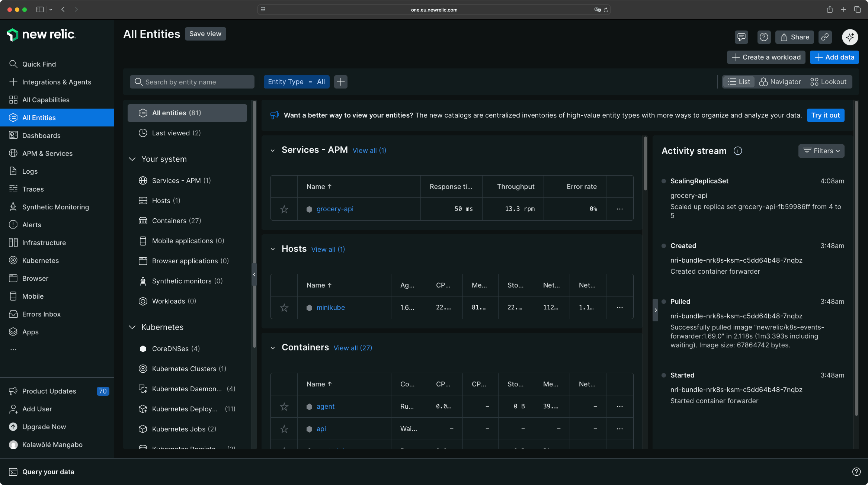Click the Search by entity name field
Image resolution: width=868 pixels, height=485 pixels.
pos(192,81)
